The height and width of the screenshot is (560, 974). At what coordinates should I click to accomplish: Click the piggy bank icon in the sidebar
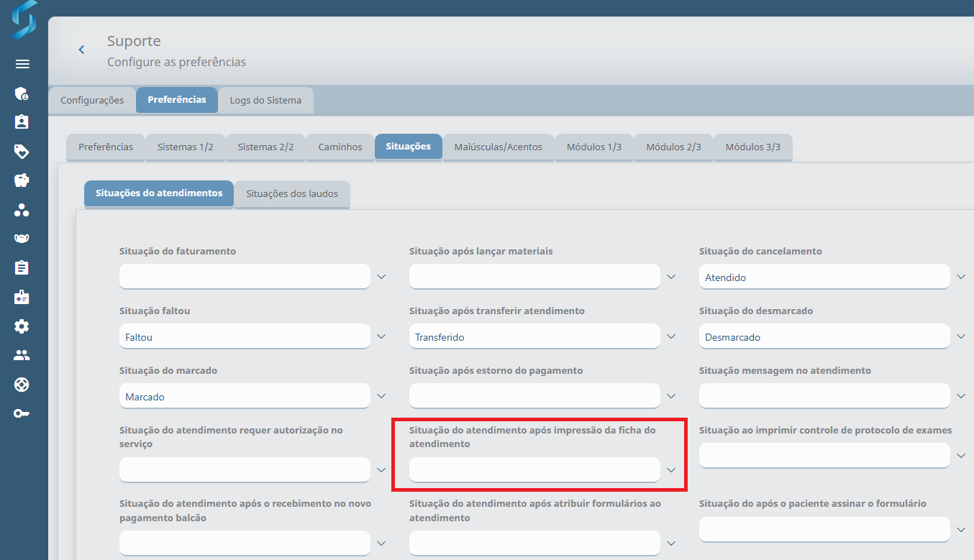(22, 180)
